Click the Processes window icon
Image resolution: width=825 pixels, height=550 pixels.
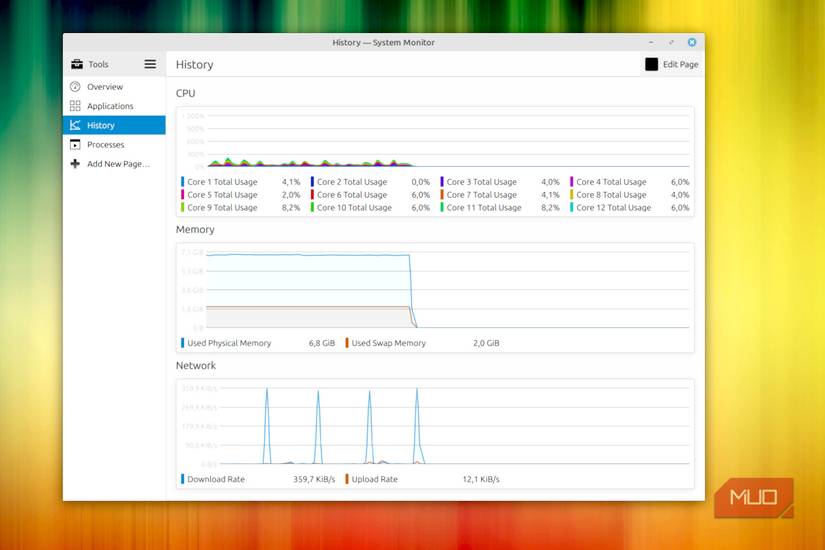(75, 145)
